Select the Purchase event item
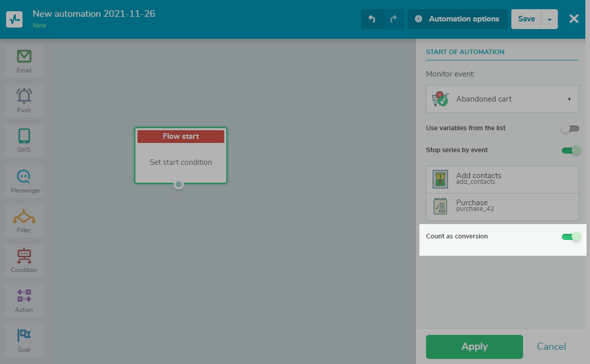The height and width of the screenshot is (364, 590). coord(502,206)
